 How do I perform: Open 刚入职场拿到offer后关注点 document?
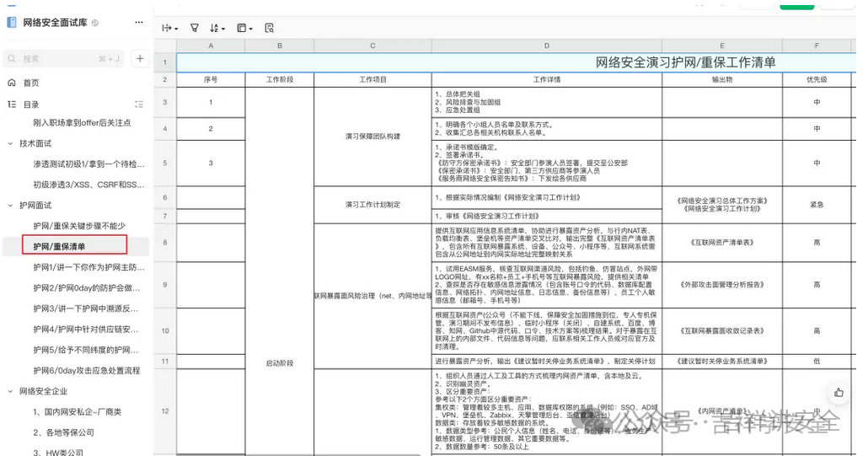click(82, 122)
